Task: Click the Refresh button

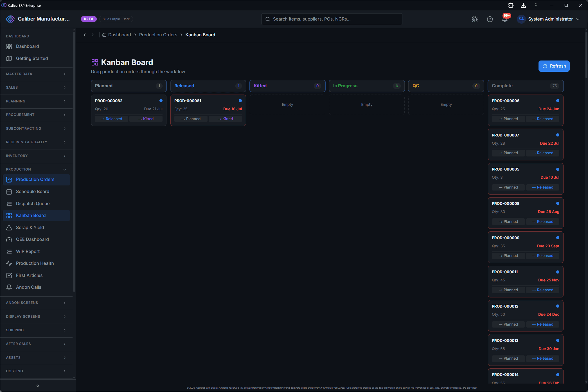Action: 554,66
